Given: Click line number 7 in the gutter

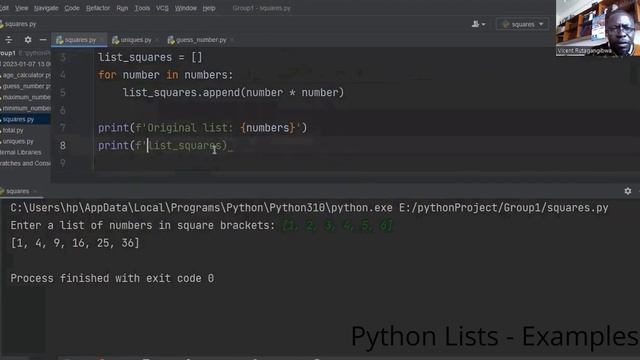Looking at the screenshot, I should point(63,128).
